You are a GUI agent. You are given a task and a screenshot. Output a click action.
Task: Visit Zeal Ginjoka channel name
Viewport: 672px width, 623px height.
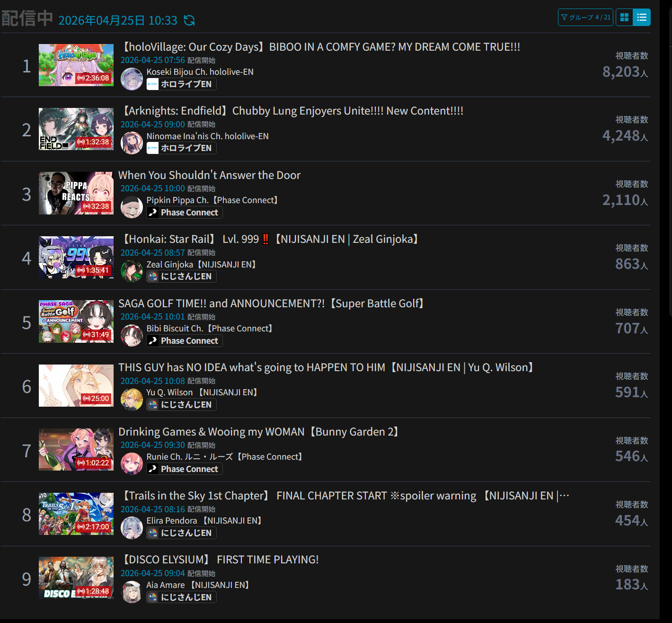click(202, 265)
